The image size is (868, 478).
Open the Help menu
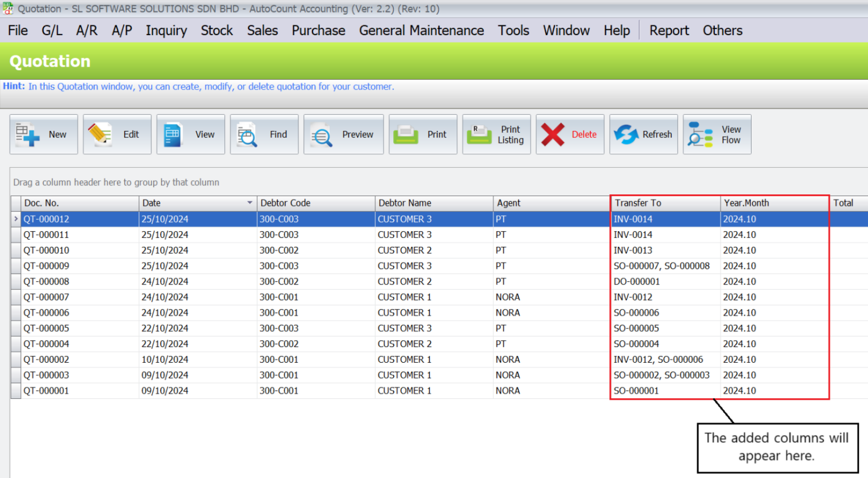coord(617,31)
